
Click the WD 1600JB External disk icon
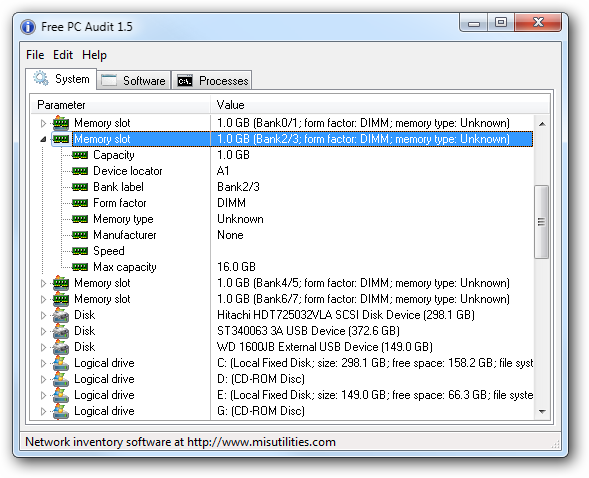coord(60,347)
